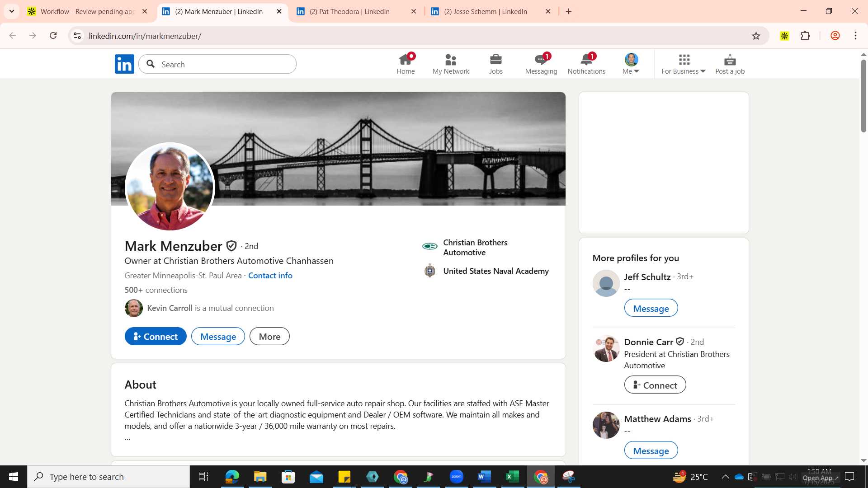Click Donnie Carr's profile picture
Viewport: 868px width, 488px height.
point(606,348)
